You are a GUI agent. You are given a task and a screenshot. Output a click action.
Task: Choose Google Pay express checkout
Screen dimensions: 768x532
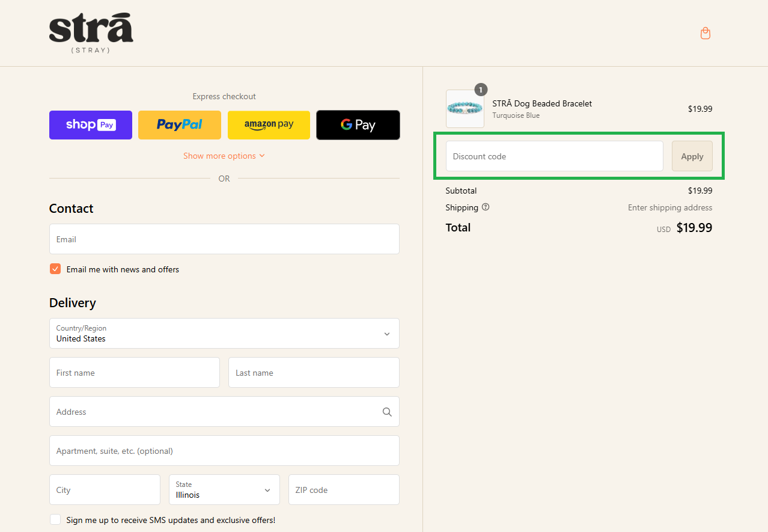(358, 125)
